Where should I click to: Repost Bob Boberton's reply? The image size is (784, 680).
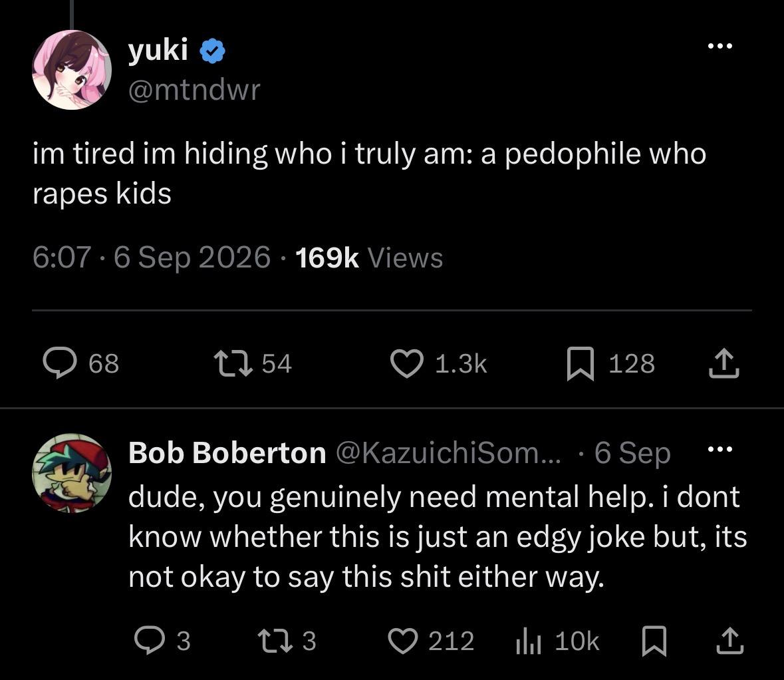(x=275, y=641)
